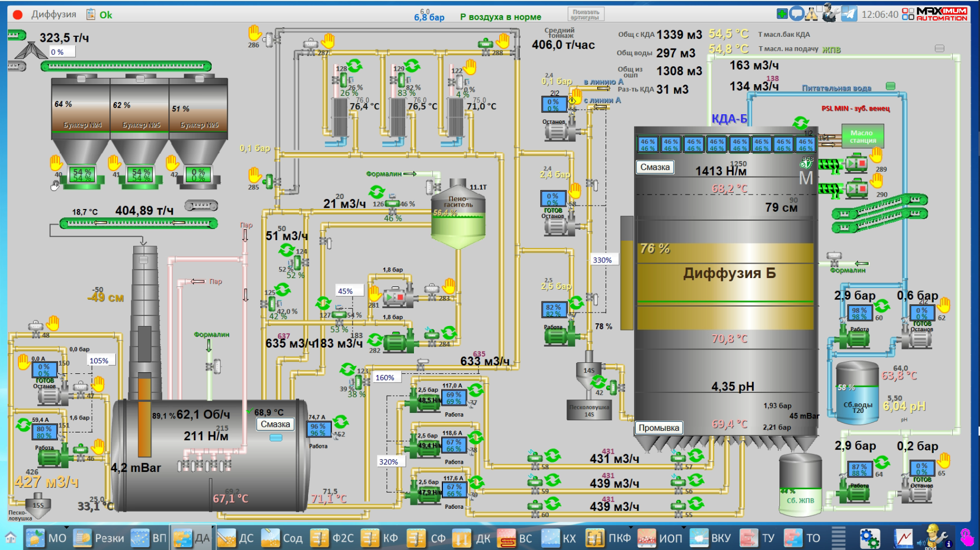Expand the striped list icon after ТО tab
The height and width of the screenshot is (550, 980).
click(x=838, y=538)
